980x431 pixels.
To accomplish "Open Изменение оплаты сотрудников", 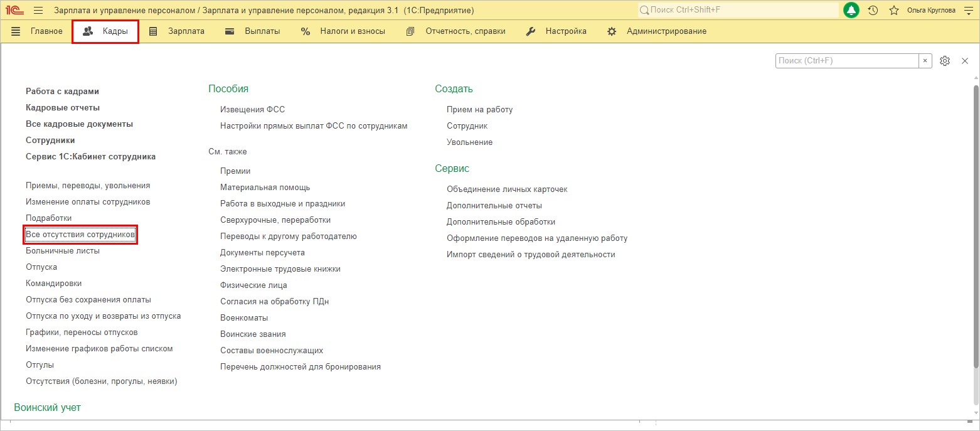I will click(x=88, y=202).
